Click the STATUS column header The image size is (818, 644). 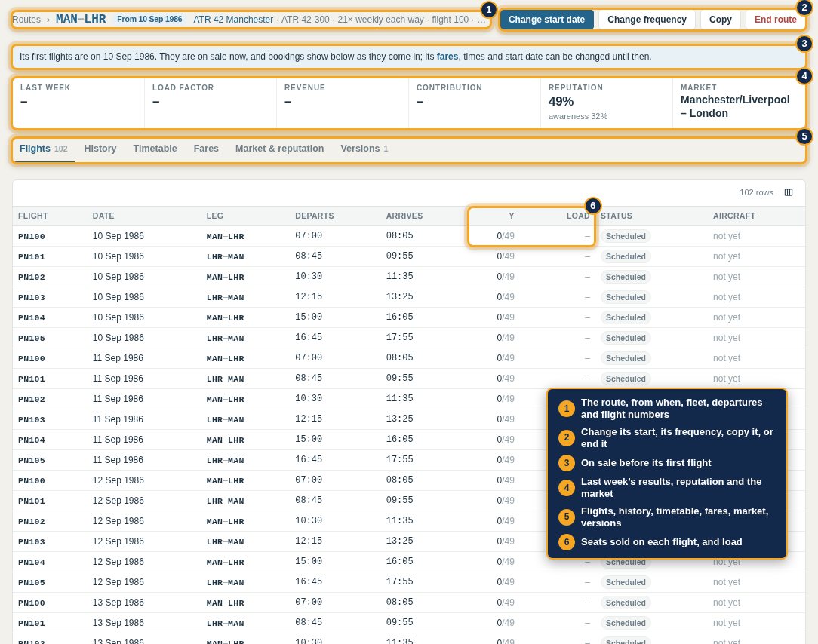(x=616, y=216)
